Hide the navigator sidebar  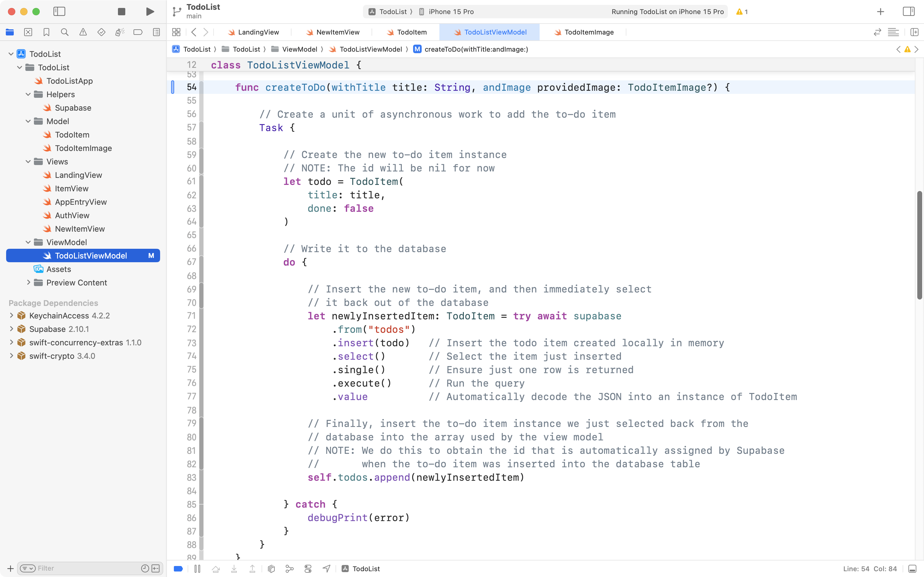click(60, 11)
